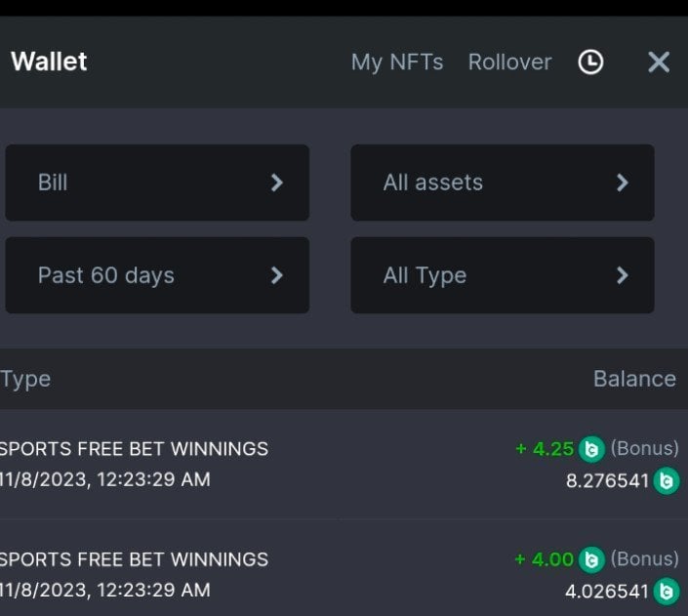Expand the All assets filter
This screenshot has height=616, width=688.
503,183
